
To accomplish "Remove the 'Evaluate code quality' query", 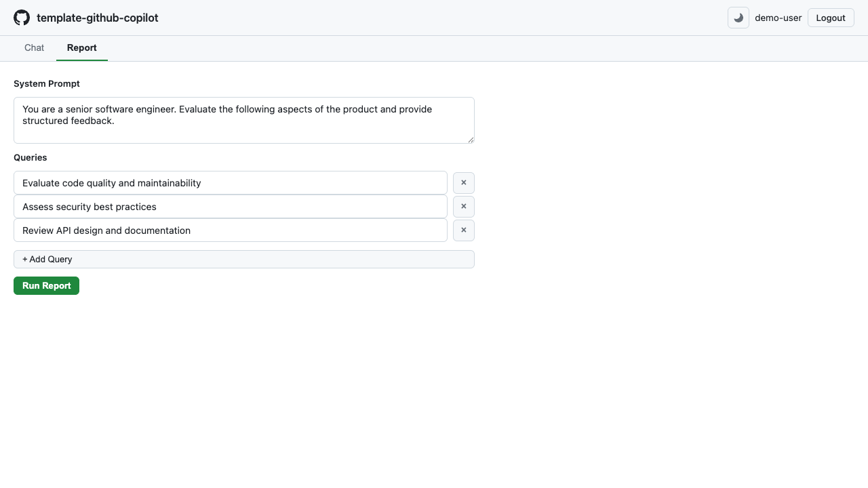I will pos(463,183).
